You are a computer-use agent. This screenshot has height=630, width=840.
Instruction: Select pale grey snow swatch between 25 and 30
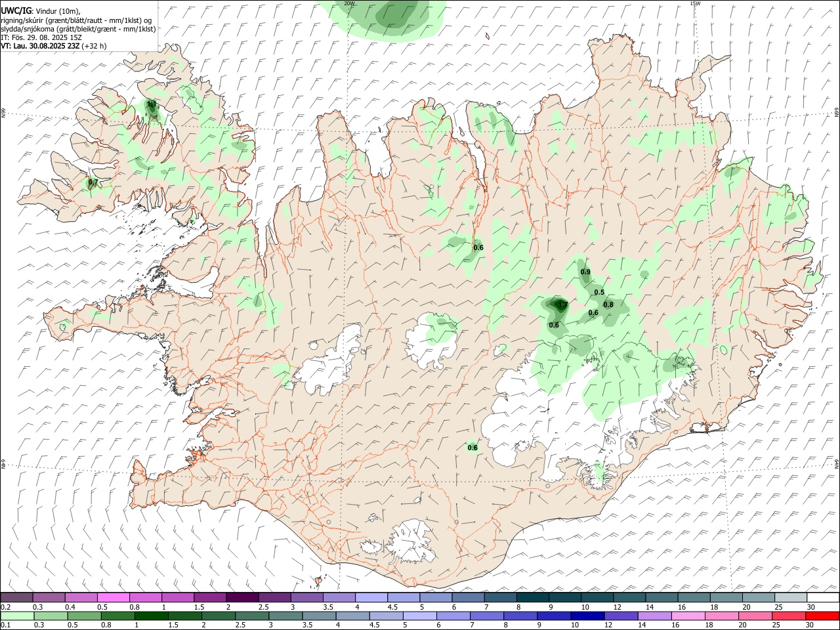[x=790, y=598]
